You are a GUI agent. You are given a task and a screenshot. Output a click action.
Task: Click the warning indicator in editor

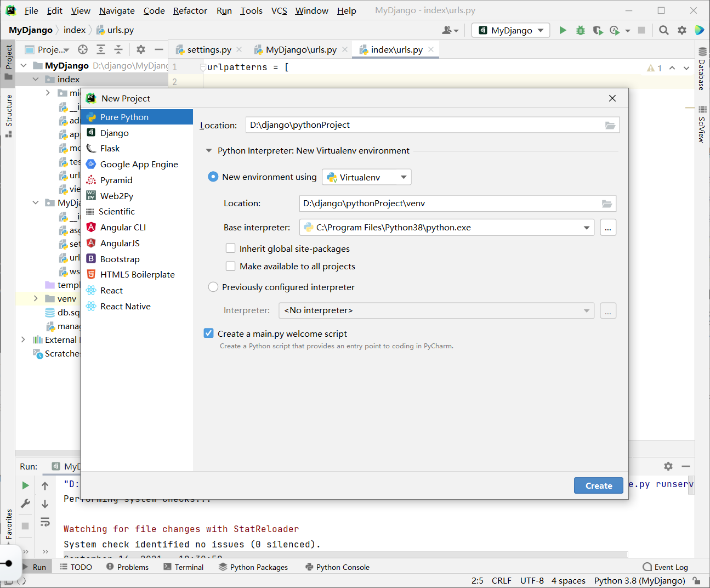(x=655, y=68)
